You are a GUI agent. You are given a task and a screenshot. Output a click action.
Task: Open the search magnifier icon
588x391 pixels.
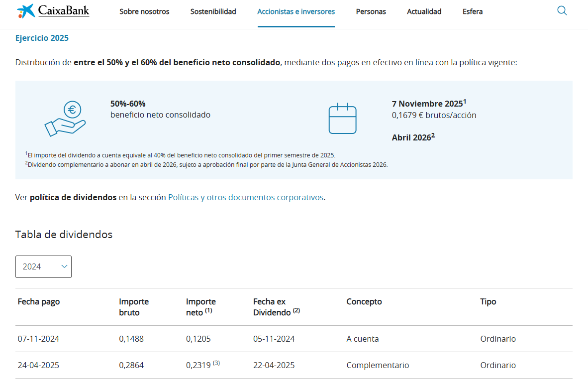(562, 11)
